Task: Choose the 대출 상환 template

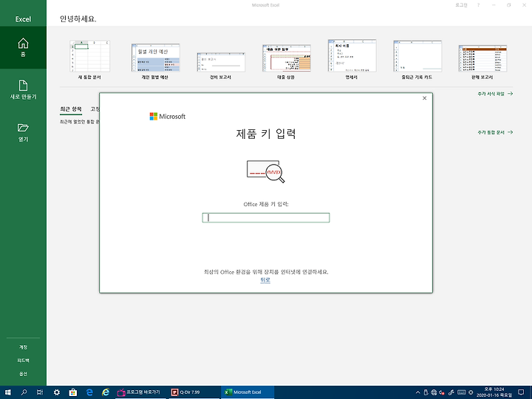Action: 286,62
